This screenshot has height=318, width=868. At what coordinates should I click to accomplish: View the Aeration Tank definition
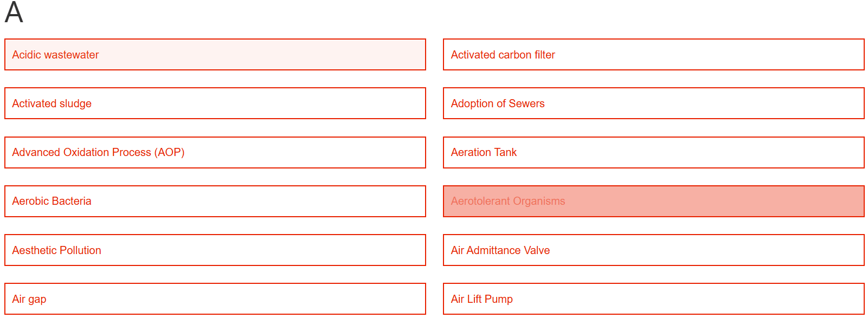654,152
